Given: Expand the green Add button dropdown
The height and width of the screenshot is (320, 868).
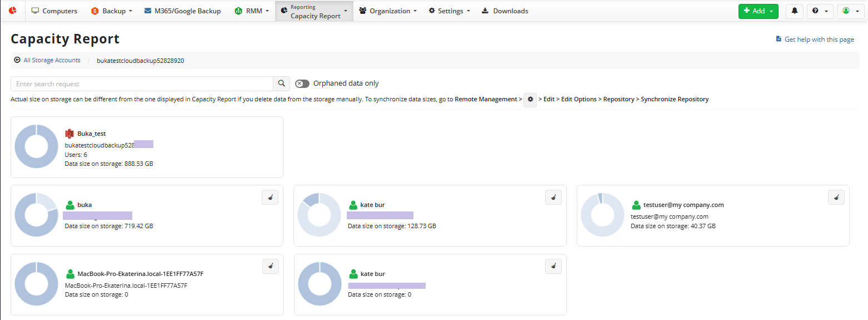Looking at the screenshot, I should point(758,11).
